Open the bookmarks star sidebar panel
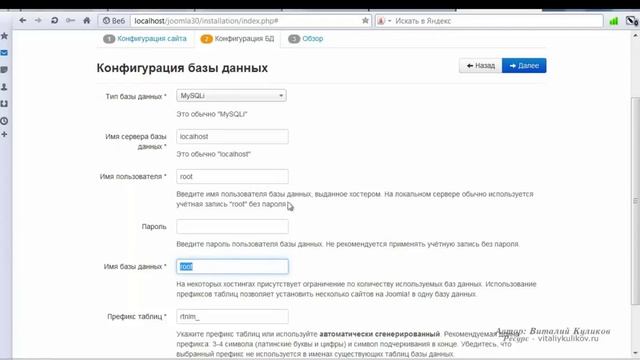640x360 pixels. (4, 36)
